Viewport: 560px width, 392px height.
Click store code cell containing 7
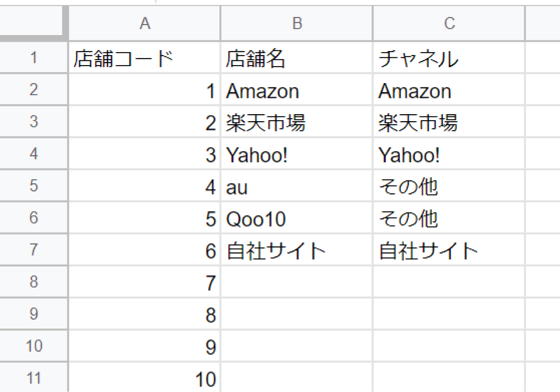144,282
